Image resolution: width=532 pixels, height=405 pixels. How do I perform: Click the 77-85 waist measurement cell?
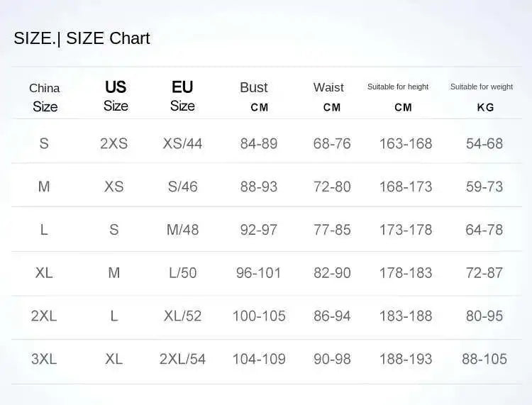pos(332,230)
